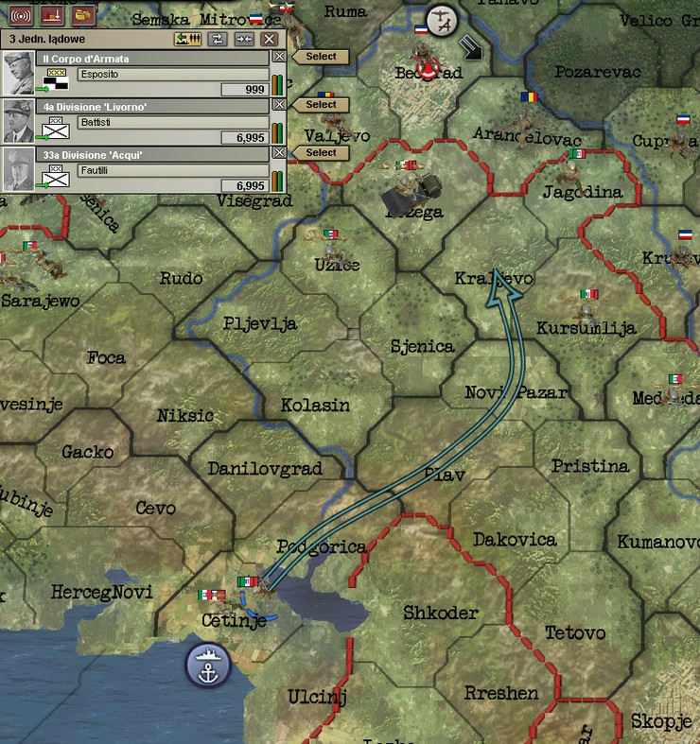Deselect 4a Divisione 'Livorno' with its X
Screen dimensions: 700x744
[279, 104]
